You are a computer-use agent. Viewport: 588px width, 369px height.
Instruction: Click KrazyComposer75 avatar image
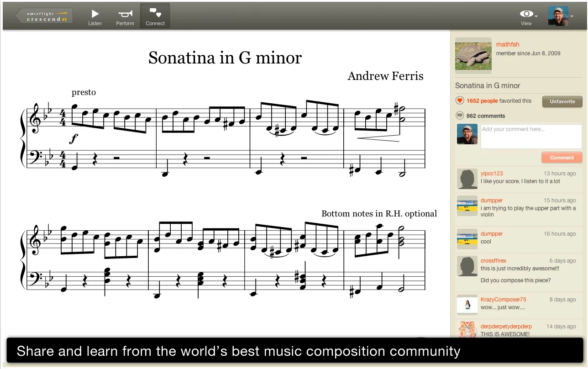coord(467,305)
